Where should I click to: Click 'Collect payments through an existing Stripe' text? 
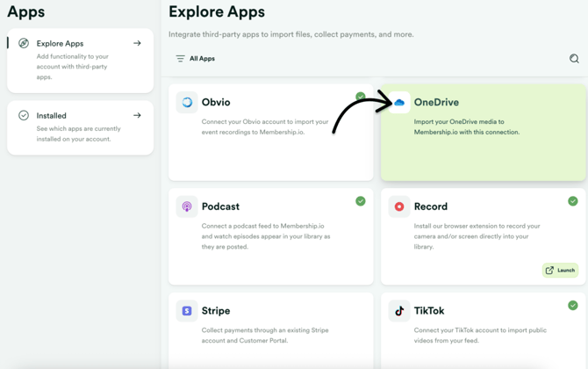coord(265,336)
